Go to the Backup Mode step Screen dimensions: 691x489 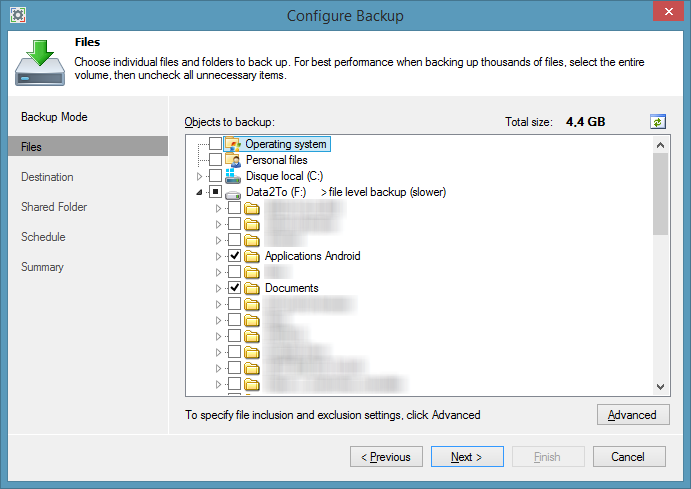click(54, 117)
